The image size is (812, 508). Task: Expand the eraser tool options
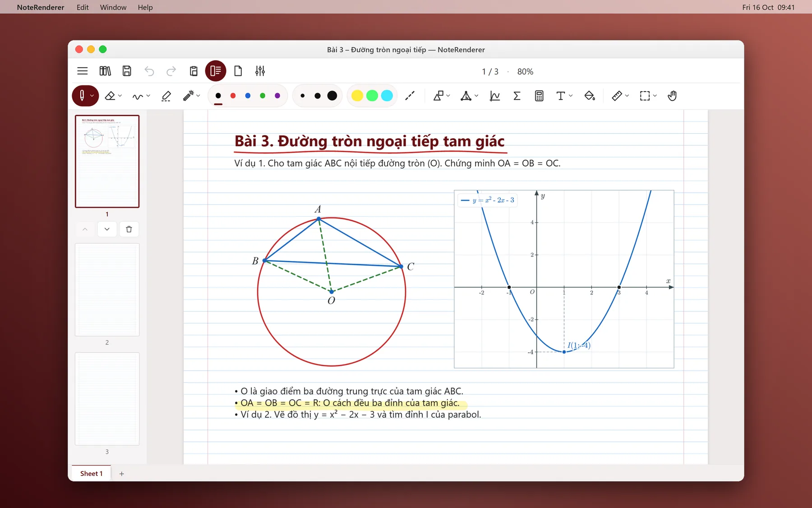(120, 96)
